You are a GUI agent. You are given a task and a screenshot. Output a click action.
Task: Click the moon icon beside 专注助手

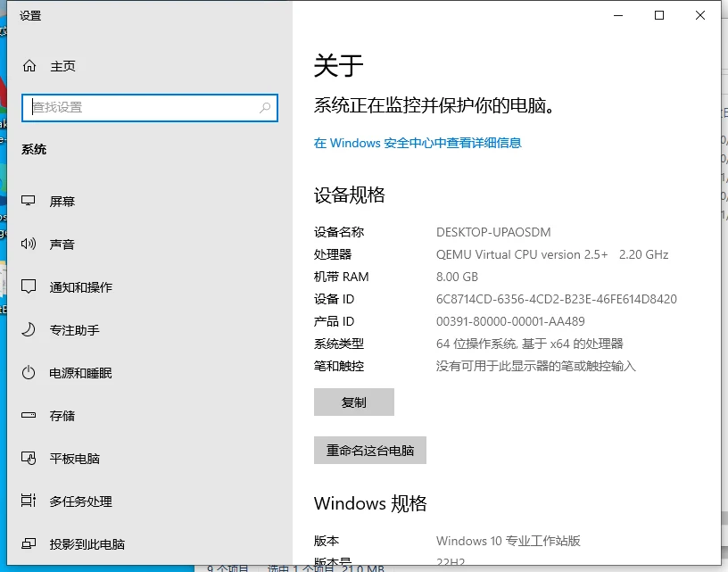[x=29, y=329]
